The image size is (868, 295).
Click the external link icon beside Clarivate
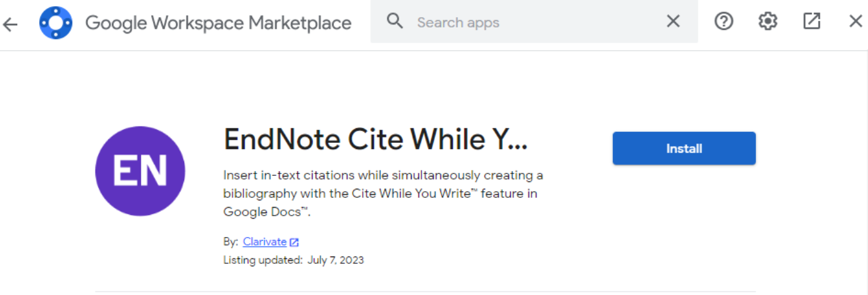[x=294, y=242]
